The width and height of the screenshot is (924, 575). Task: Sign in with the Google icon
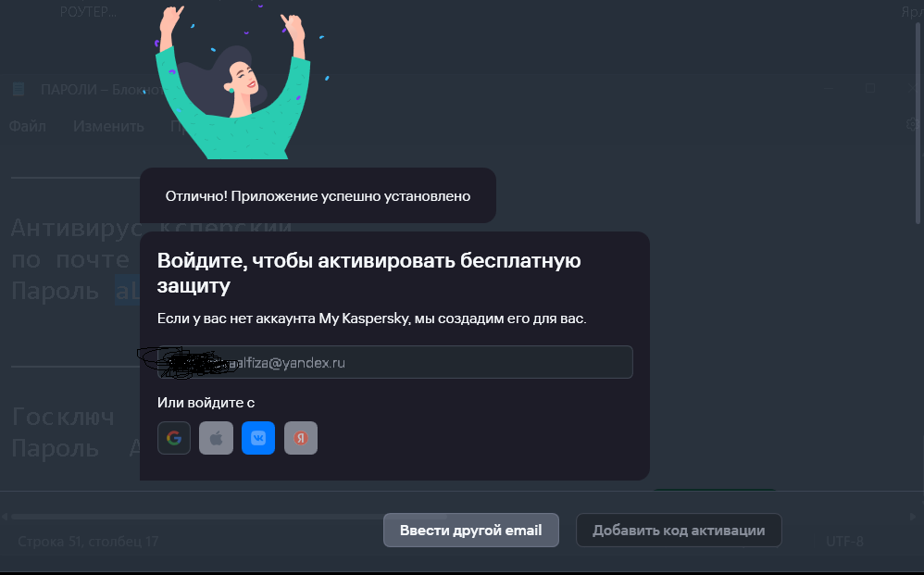(174, 438)
